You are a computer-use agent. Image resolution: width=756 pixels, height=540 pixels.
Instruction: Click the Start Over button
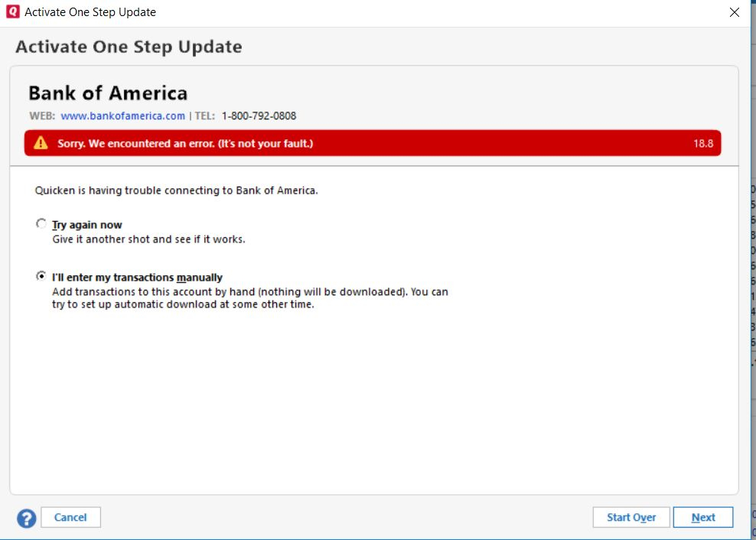[631, 517]
